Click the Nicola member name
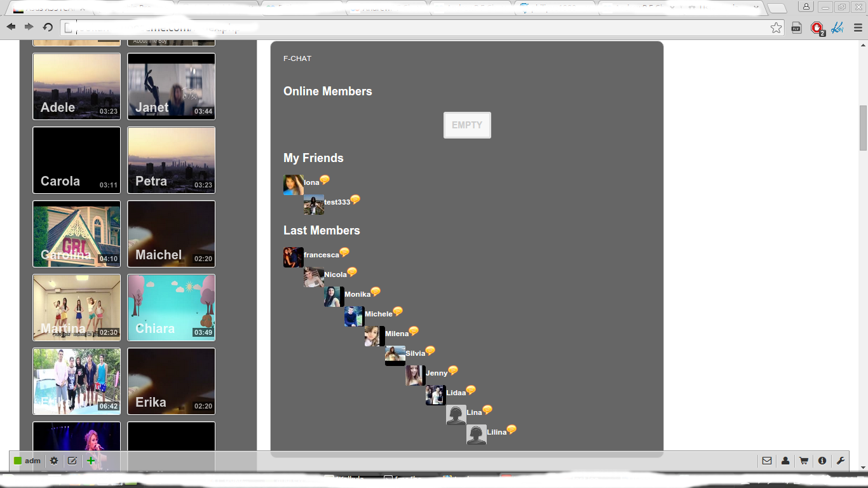 (336, 274)
